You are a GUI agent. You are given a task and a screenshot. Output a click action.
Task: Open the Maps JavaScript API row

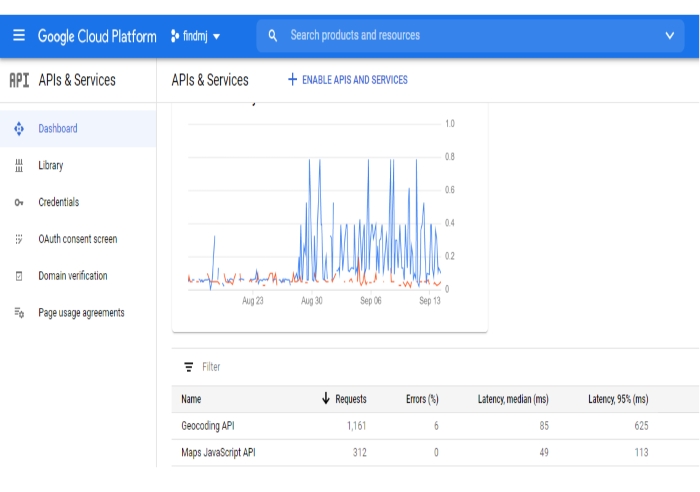coord(435,453)
